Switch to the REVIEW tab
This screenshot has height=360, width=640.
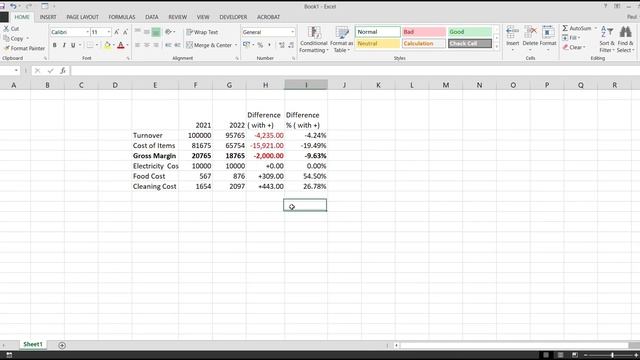tap(178, 17)
